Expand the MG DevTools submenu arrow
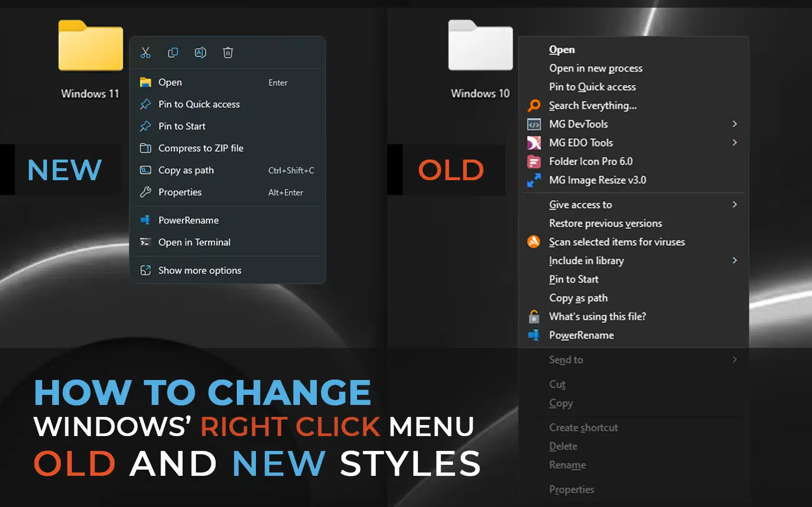The image size is (812, 507). coord(734,124)
